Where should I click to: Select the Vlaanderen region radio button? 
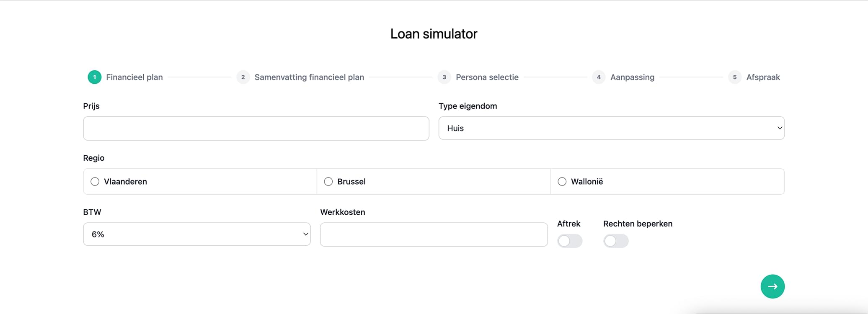coord(95,181)
